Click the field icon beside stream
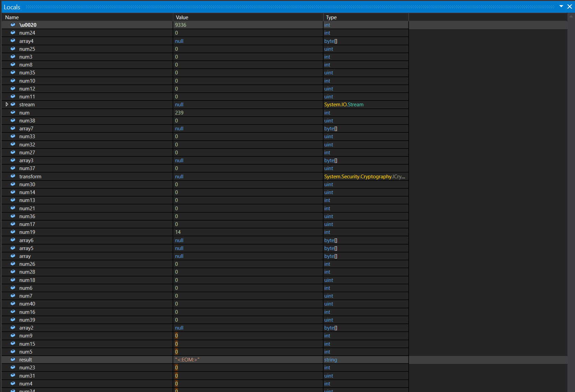The width and height of the screenshot is (575, 392). pos(13,104)
